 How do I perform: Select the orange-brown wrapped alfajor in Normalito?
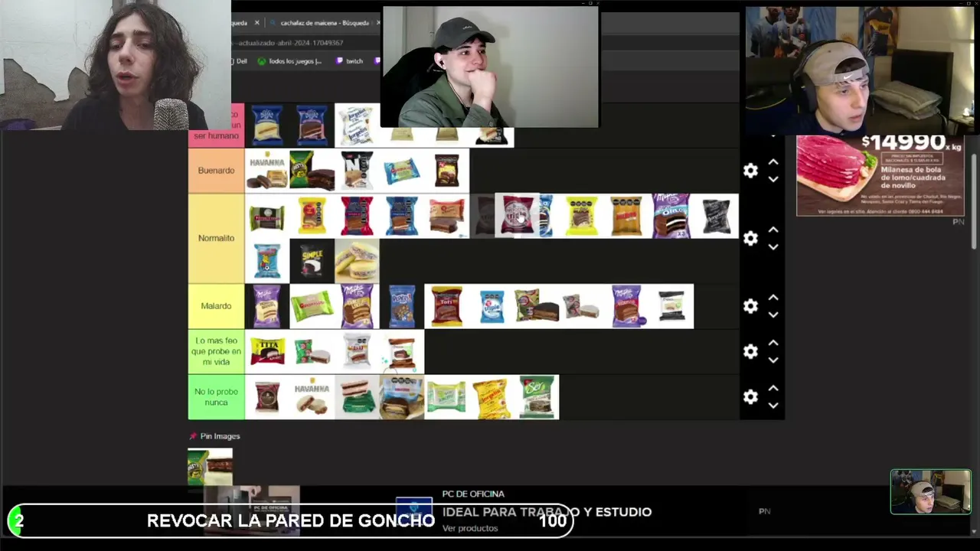click(626, 216)
